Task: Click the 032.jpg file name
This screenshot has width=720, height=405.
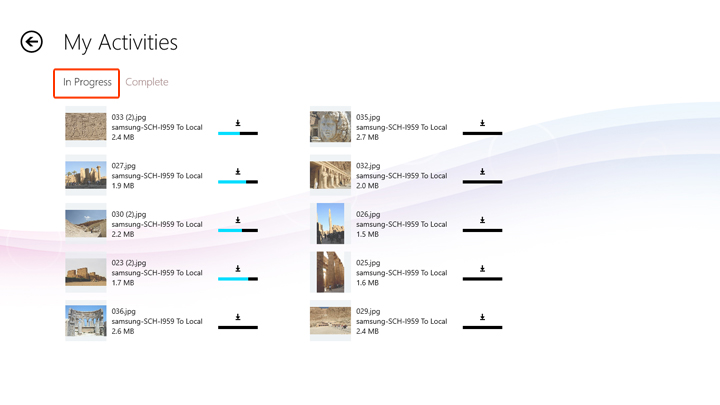Action: pyautogui.click(x=368, y=166)
